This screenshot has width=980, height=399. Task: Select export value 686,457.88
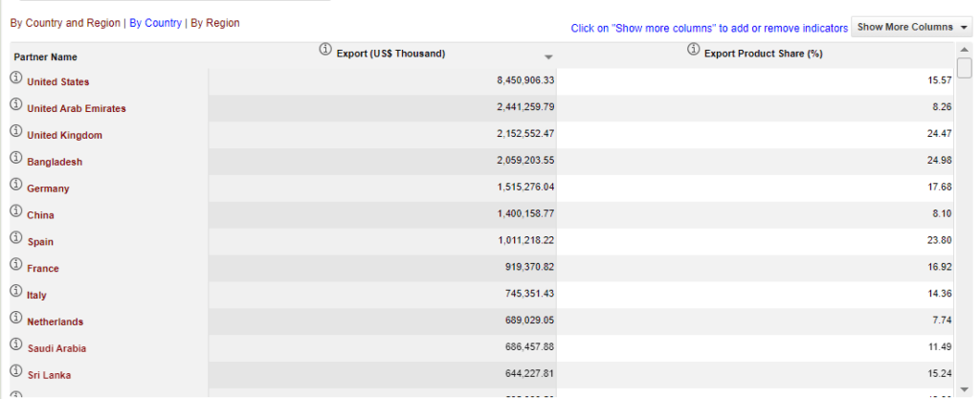coord(529,347)
